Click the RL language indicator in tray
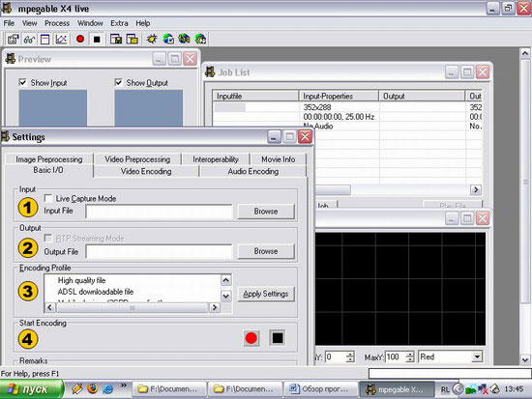This screenshot has height=399, width=532. click(445, 389)
